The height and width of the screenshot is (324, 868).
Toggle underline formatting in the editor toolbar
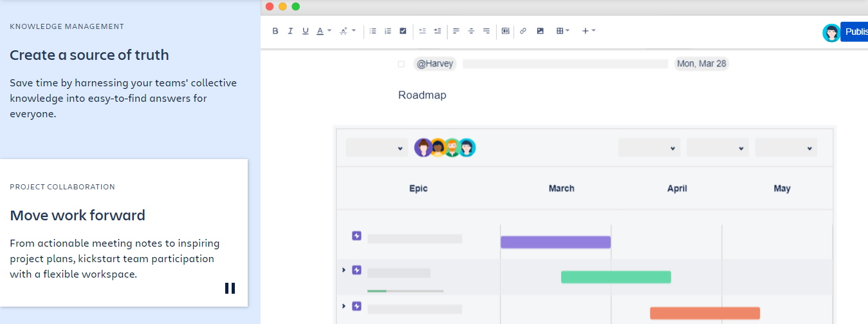point(305,31)
